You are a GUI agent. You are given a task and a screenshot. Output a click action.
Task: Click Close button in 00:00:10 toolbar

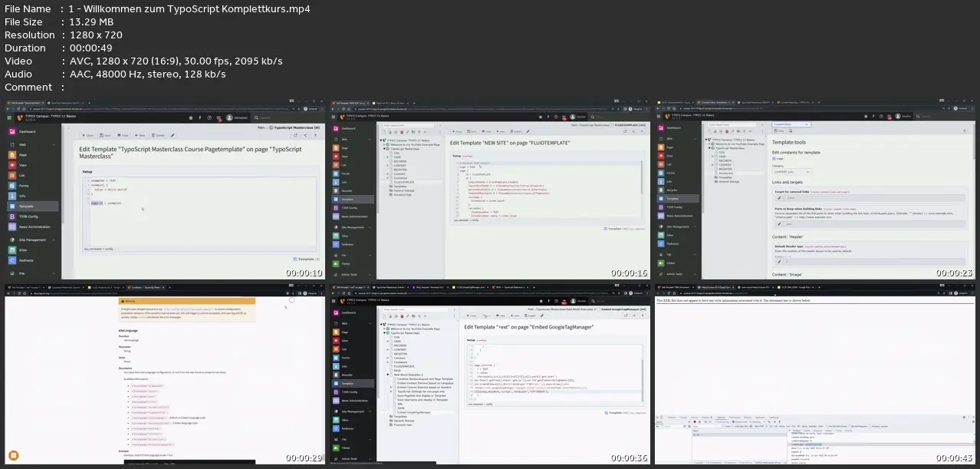(x=88, y=135)
